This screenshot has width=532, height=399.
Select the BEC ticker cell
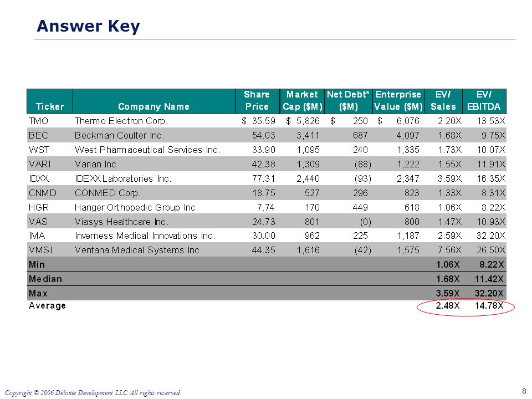tap(38, 135)
